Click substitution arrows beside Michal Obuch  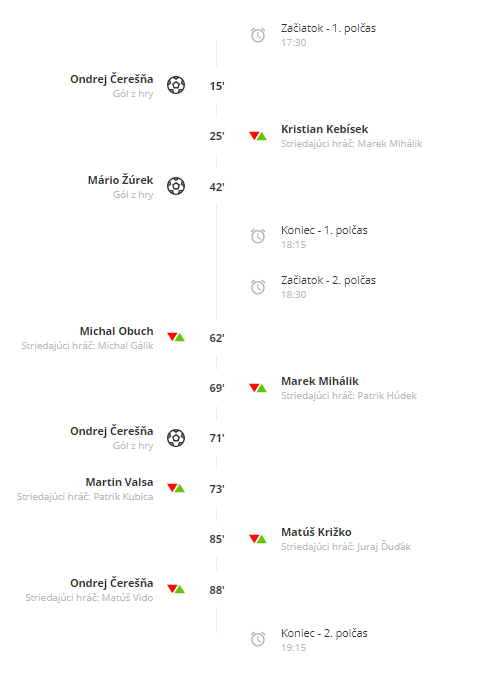point(176,337)
